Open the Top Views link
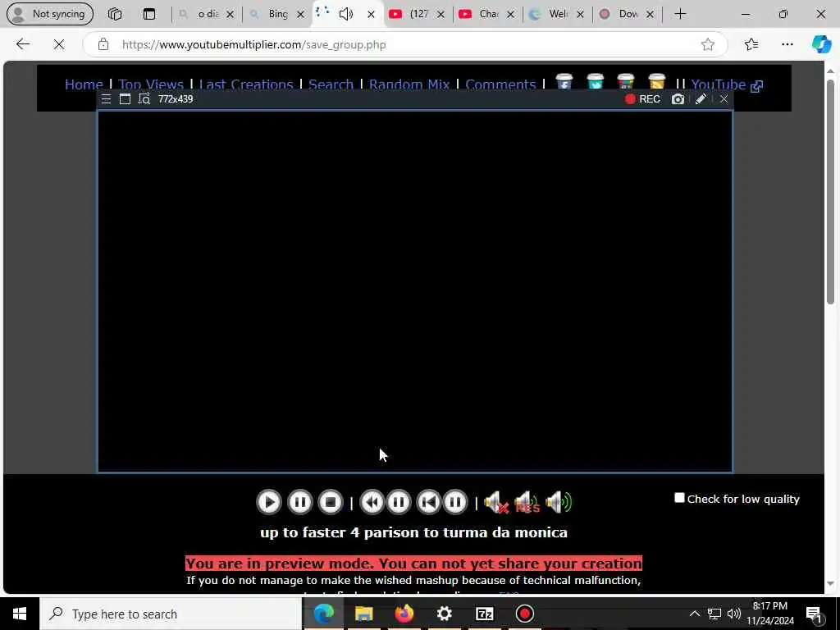 (x=151, y=84)
